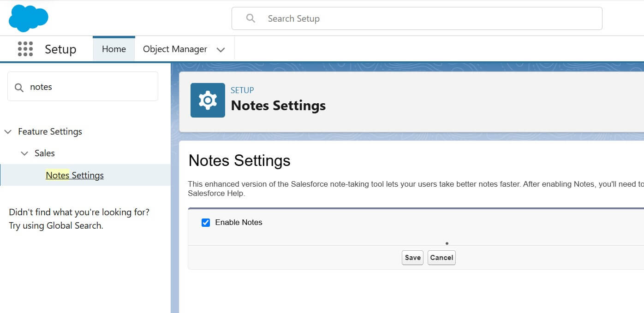Click the Salesforce cloud logo
Screen dimensions: 644x313
(28, 18)
